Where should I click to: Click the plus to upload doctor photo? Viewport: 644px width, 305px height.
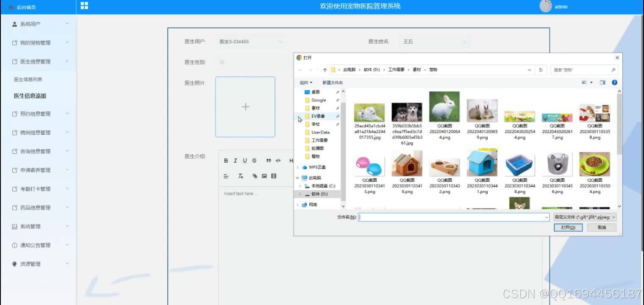pyautogui.click(x=245, y=107)
